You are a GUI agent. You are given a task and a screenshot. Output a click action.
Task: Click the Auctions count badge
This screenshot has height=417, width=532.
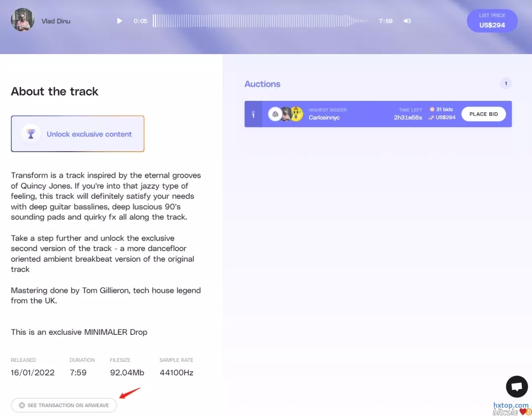pos(506,84)
